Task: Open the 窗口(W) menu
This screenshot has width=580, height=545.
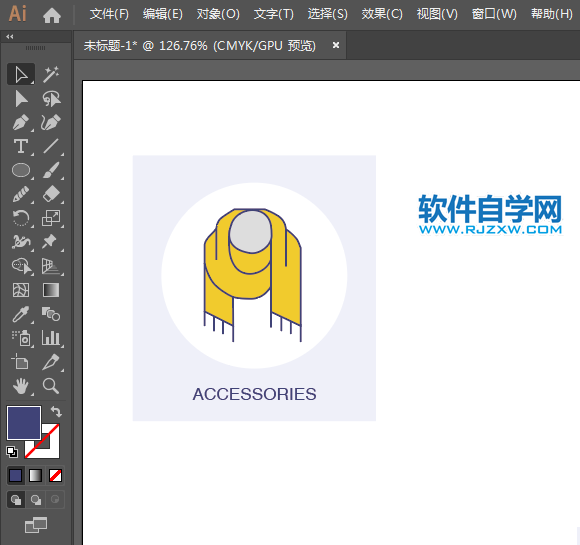Action: point(494,14)
